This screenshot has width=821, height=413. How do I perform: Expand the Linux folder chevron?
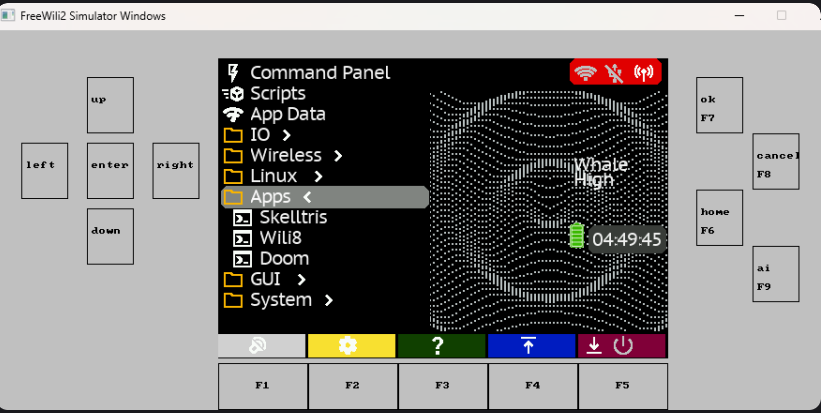click(x=318, y=176)
